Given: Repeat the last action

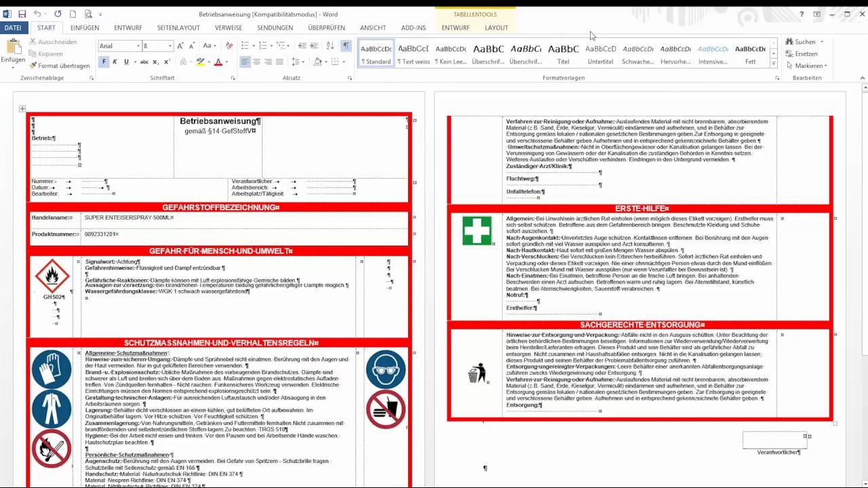Looking at the screenshot, I should tap(58, 14).
